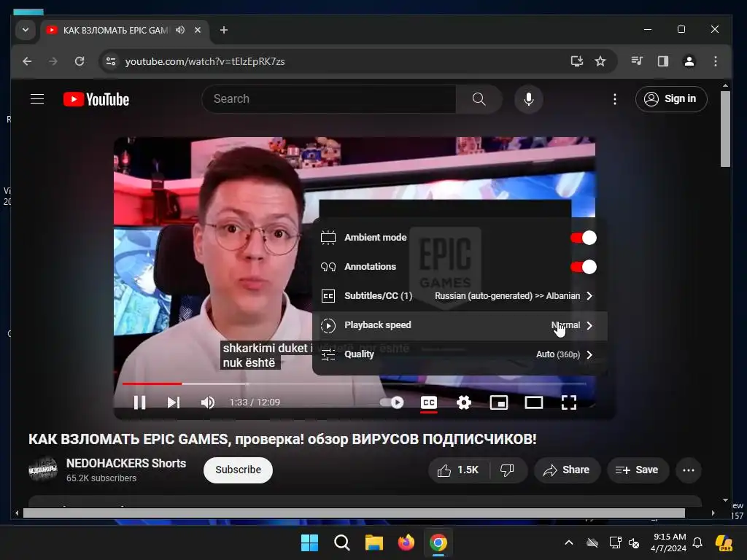Go back with Chrome's back arrow

tap(27, 61)
